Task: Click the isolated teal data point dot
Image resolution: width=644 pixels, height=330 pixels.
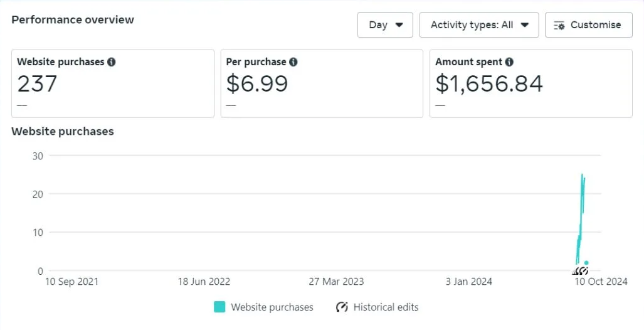Action: click(586, 263)
